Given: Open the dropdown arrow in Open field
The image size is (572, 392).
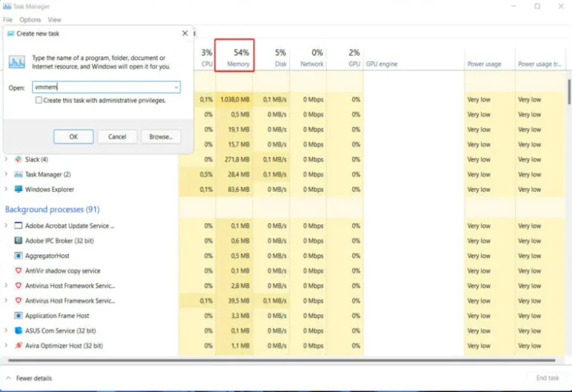Looking at the screenshot, I should [176, 87].
